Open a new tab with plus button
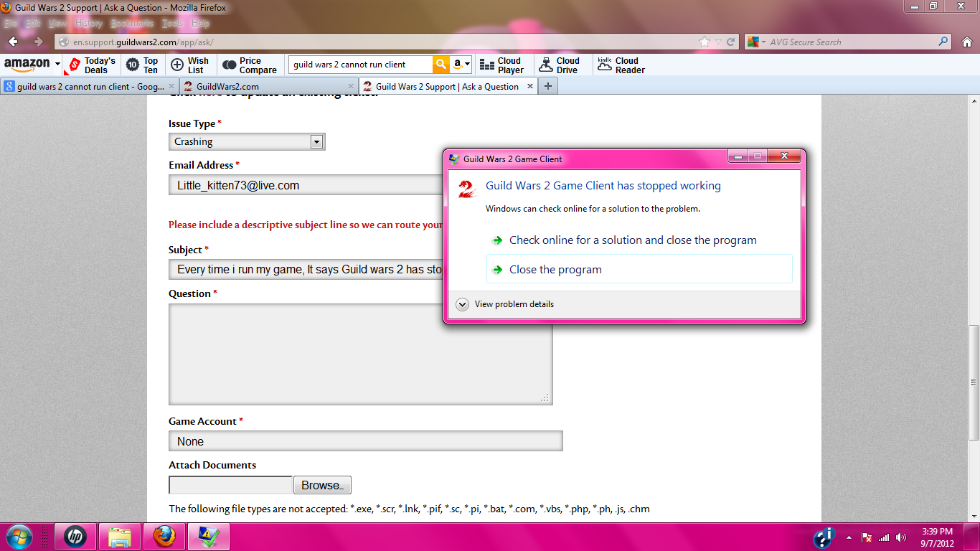 click(548, 86)
